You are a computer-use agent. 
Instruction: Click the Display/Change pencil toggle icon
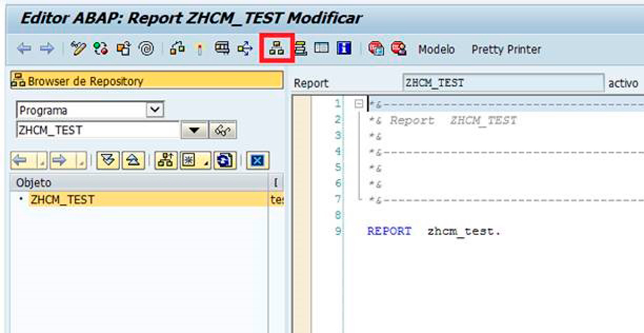point(78,49)
